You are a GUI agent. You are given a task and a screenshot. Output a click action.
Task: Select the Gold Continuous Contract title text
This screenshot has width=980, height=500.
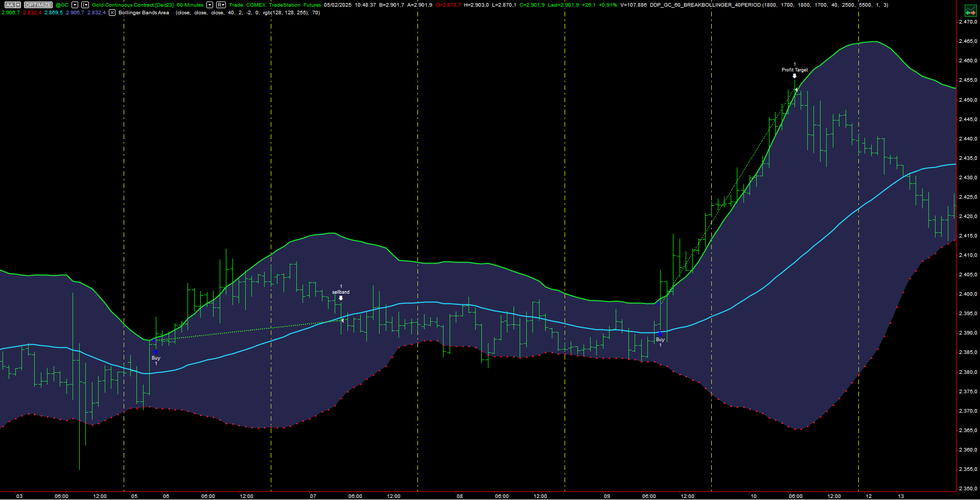(125, 5)
